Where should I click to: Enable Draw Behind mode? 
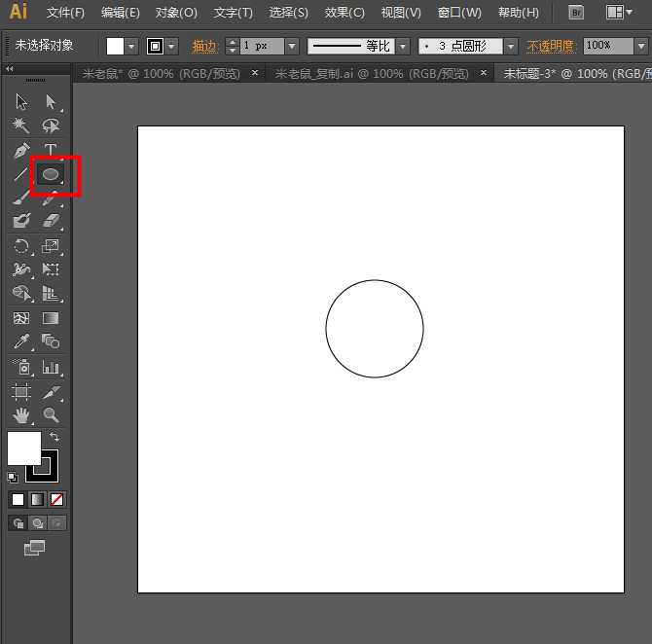[38, 523]
